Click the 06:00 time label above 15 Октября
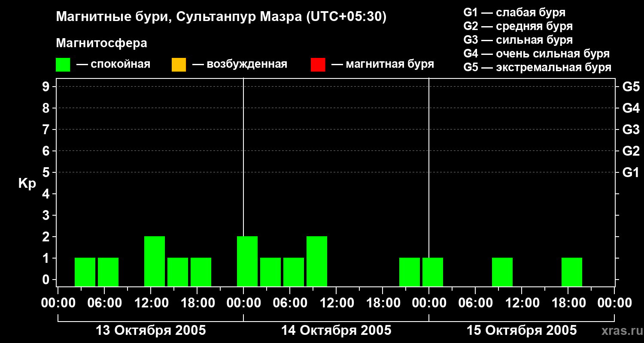The width and height of the screenshot is (644, 343). 475,303
